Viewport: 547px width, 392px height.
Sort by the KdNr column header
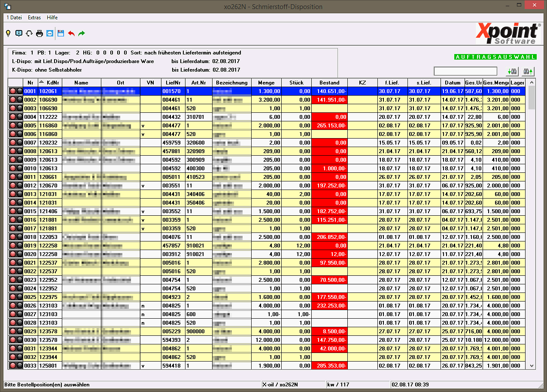point(50,82)
